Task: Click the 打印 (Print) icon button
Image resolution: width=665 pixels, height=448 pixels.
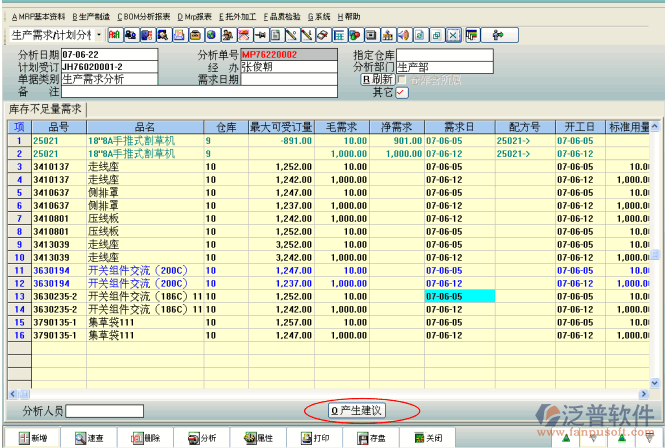Action: tap(312, 438)
